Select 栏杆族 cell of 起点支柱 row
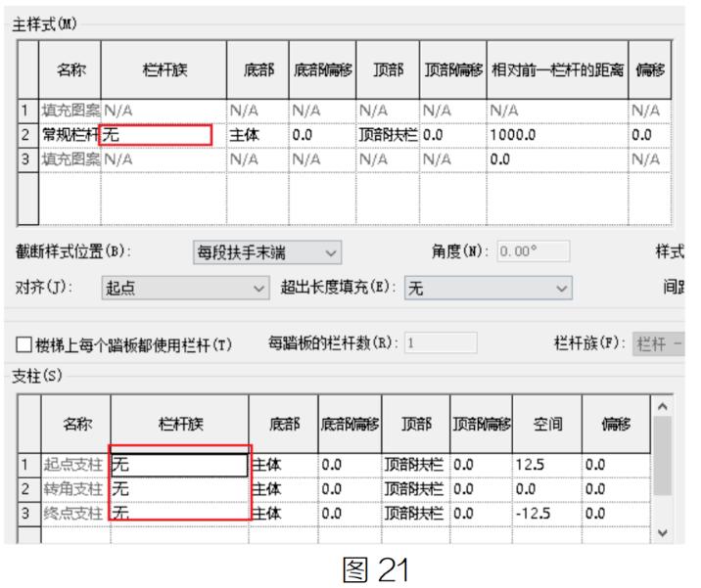Viewport: 701px width, 588px height. [179, 465]
